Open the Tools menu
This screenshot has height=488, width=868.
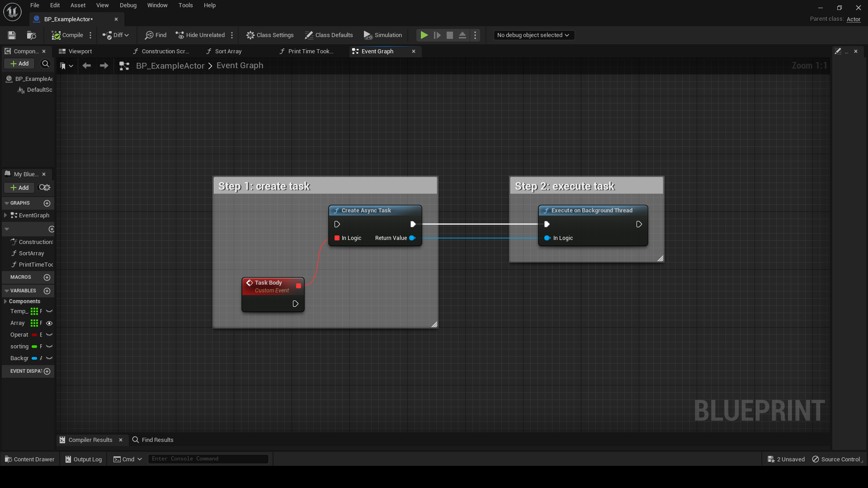point(185,5)
